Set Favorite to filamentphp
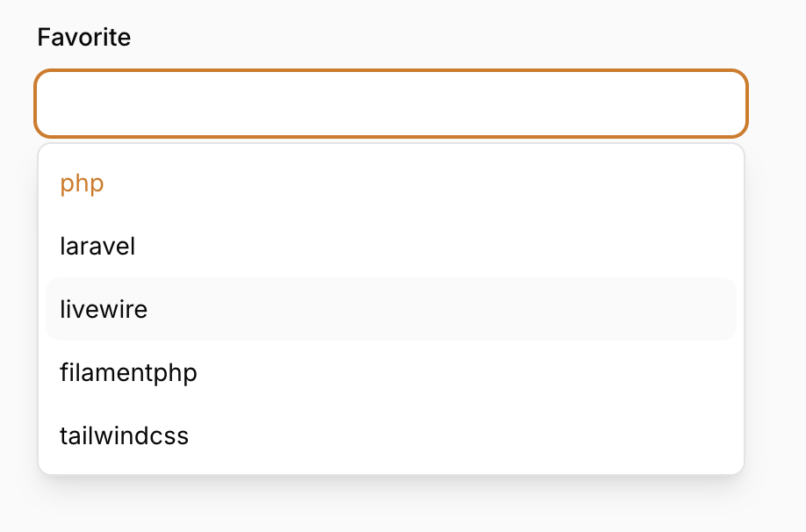Screen dimensions: 806x532 (128, 372)
